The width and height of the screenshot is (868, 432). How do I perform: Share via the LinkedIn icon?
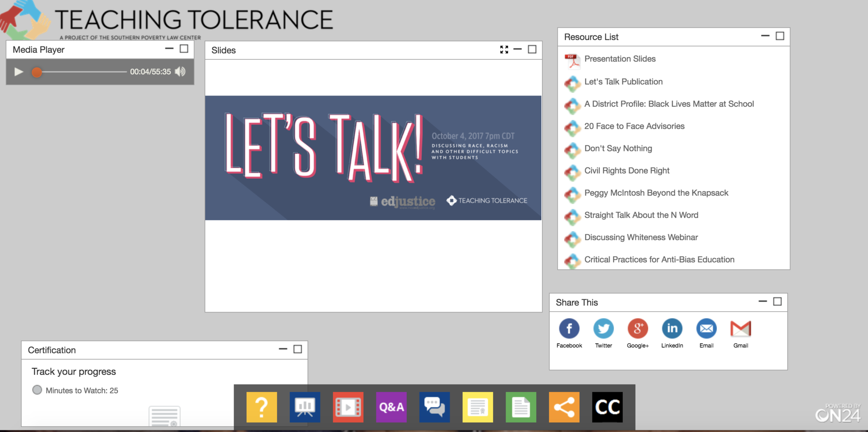pyautogui.click(x=672, y=329)
